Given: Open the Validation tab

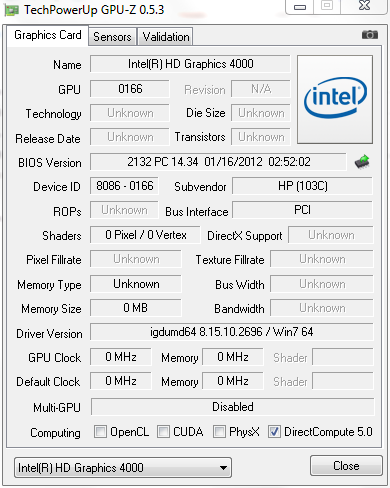Looking at the screenshot, I should point(166,37).
